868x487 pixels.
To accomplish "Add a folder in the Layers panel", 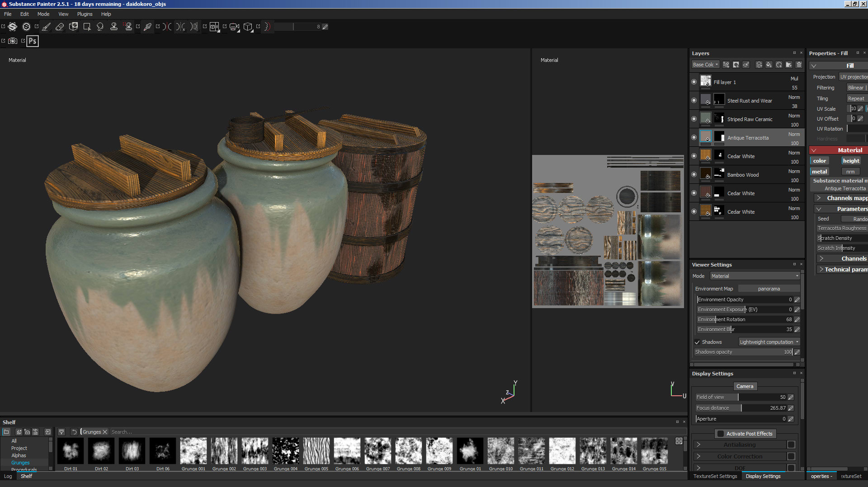I will click(789, 65).
